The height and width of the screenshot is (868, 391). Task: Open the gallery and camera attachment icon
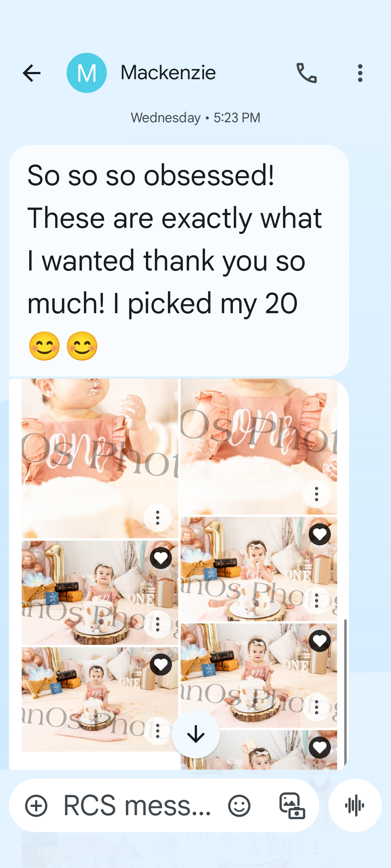(x=292, y=806)
